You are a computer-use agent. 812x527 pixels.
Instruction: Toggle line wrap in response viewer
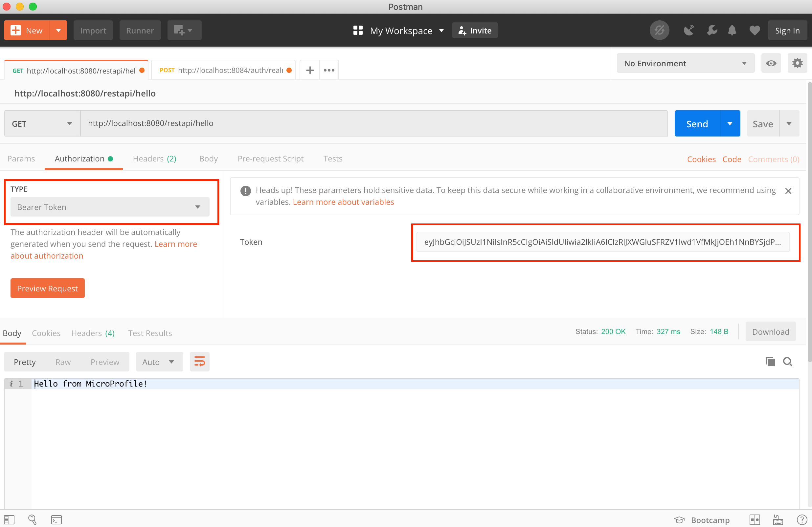(x=199, y=362)
